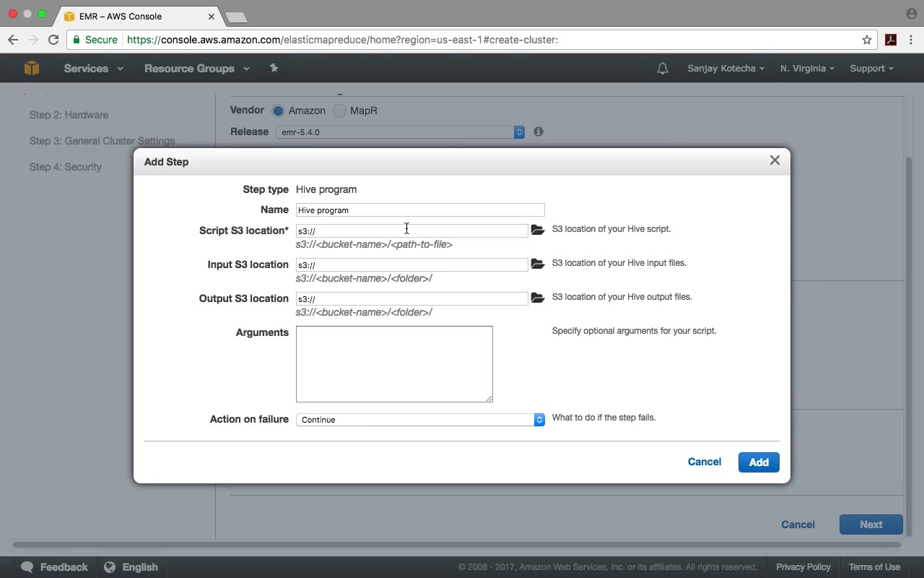
Task: Expand the Resource Groups menu
Action: click(x=196, y=69)
